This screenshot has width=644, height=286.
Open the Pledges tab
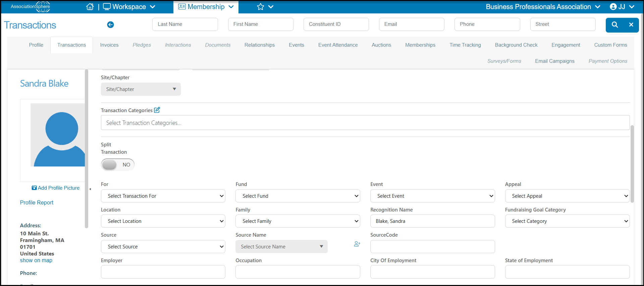142,45
